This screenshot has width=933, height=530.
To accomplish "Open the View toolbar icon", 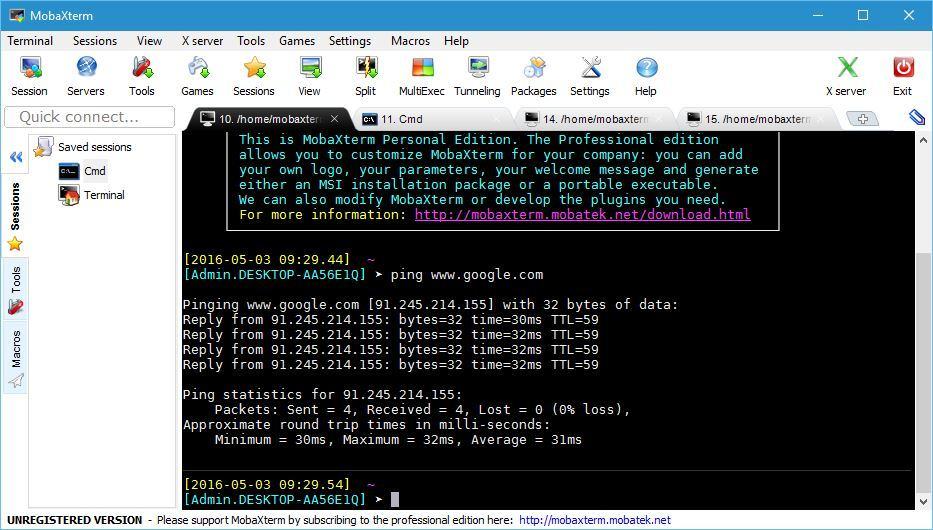I will pyautogui.click(x=309, y=76).
